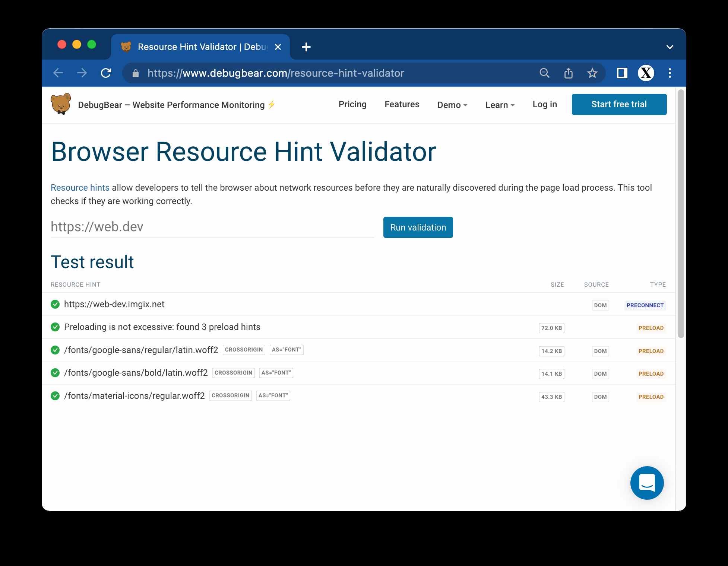Open the chat support bubble

647,483
